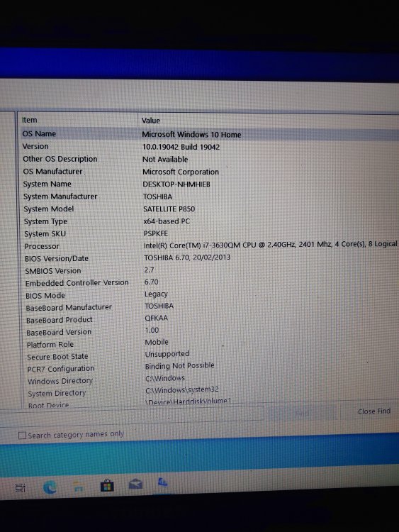The width and height of the screenshot is (399, 532).
Task: Click the DESKTOP-NHMHIEB value
Action: [x=176, y=184]
